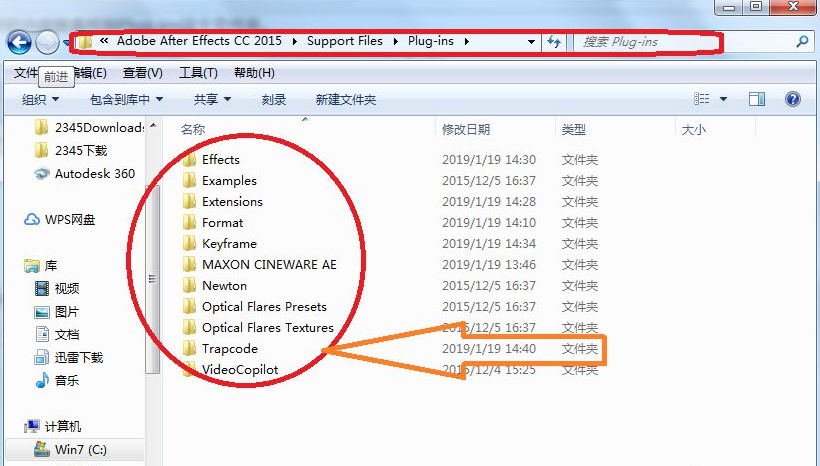Open the 组织 dropdown menu
Viewport: 820px width, 466px height.
tap(40, 99)
